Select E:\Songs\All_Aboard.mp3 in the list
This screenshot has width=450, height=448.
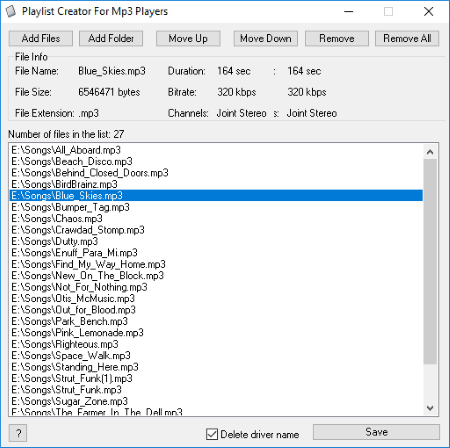pyautogui.click(x=216, y=150)
